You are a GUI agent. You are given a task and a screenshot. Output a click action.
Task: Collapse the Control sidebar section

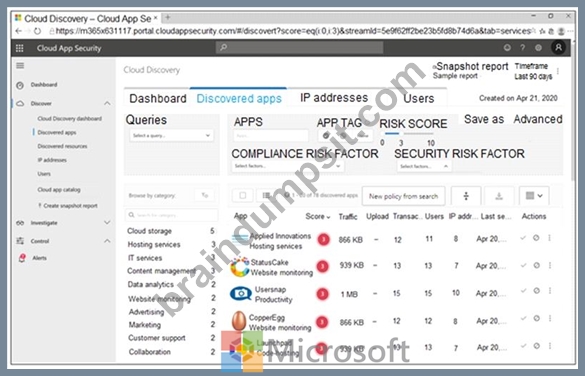(x=107, y=241)
